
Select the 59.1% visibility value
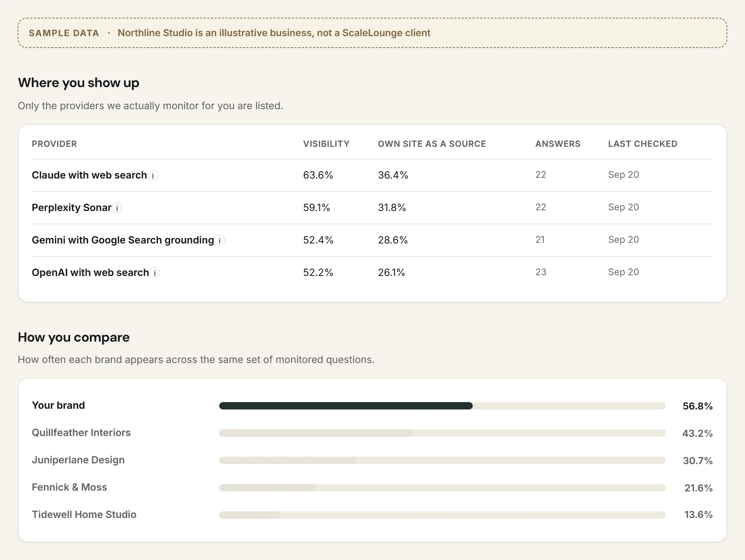(x=316, y=208)
